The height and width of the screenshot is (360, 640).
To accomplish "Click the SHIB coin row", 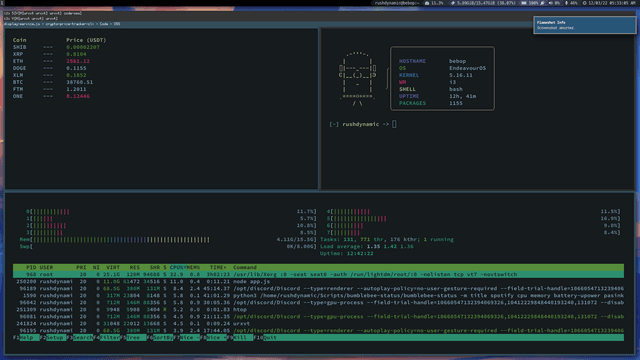I will pos(56,47).
